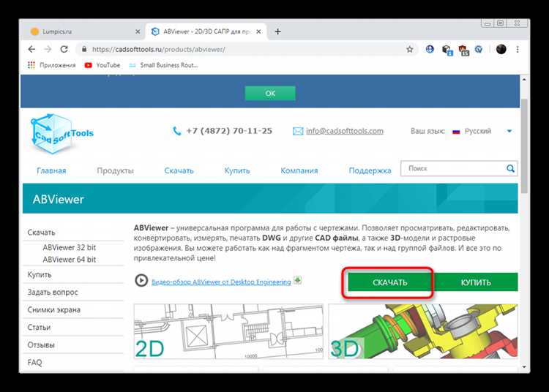Click the green КУПИТЬ button
The image size is (549, 392).
point(476,282)
